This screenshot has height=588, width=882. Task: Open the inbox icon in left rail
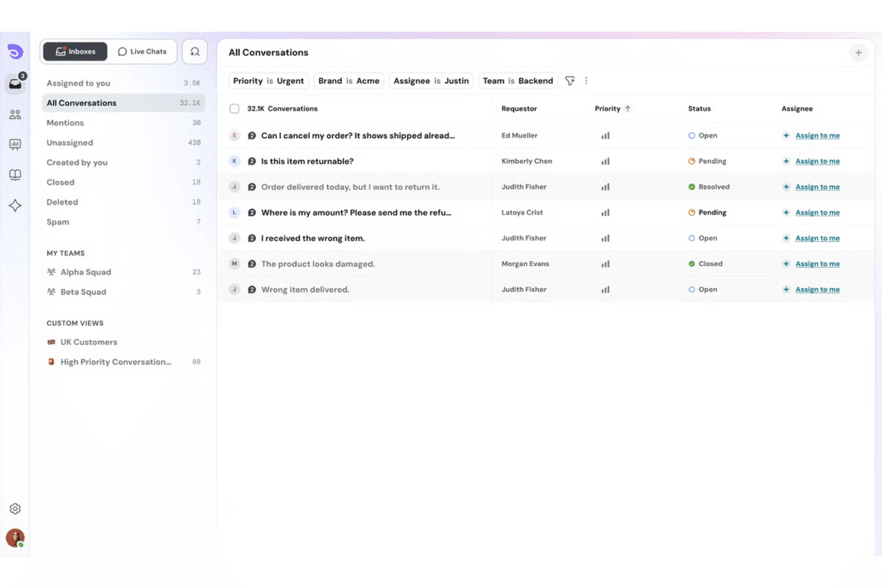pyautogui.click(x=15, y=84)
